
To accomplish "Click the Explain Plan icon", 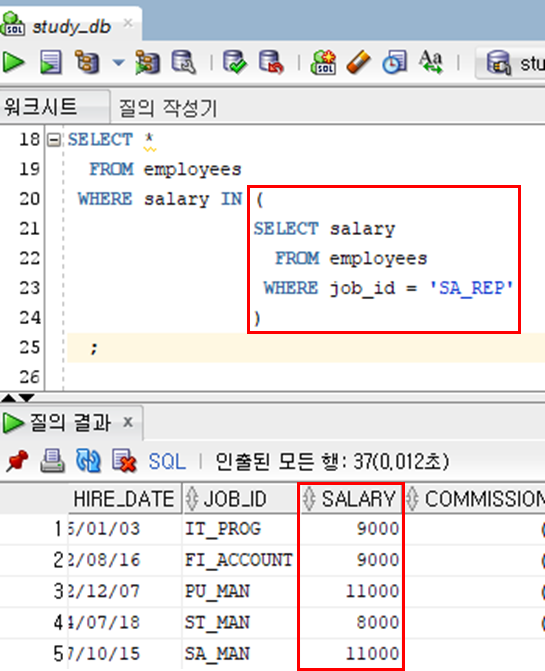I will tap(87, 62).
